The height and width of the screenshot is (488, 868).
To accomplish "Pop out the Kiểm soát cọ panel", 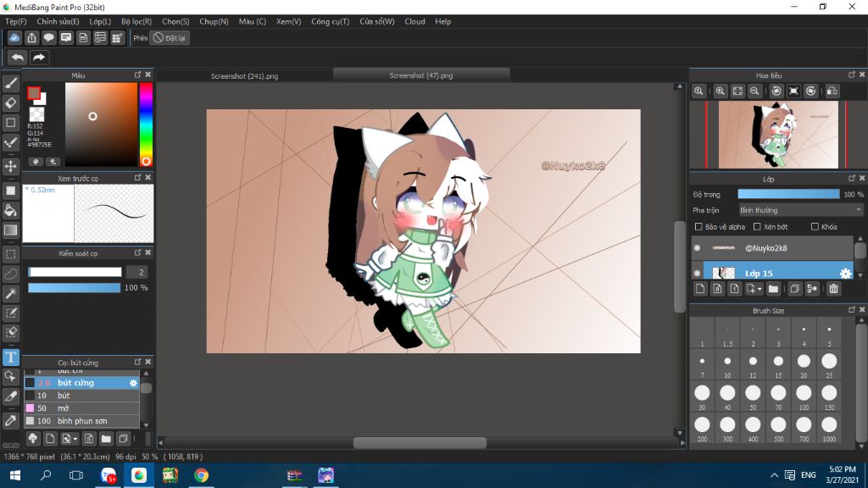I will coord(138,252).
